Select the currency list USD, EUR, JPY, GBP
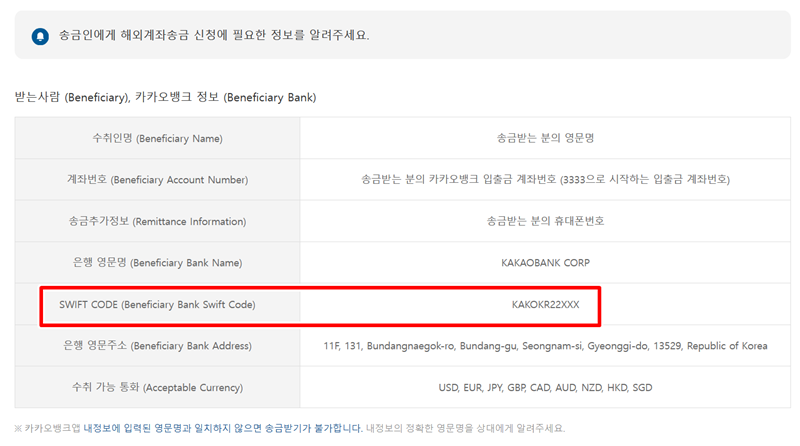Image resolution: width=800 pixels, height=446 pixels. 545,388
